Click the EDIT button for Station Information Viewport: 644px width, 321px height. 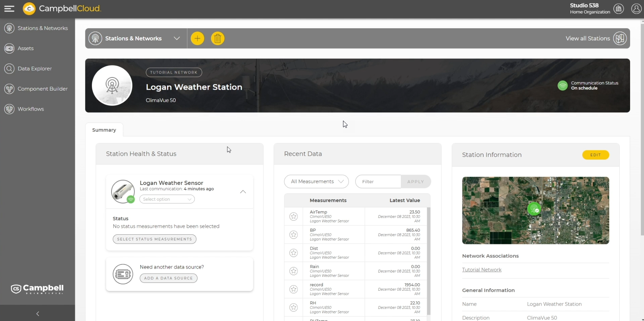595,155
